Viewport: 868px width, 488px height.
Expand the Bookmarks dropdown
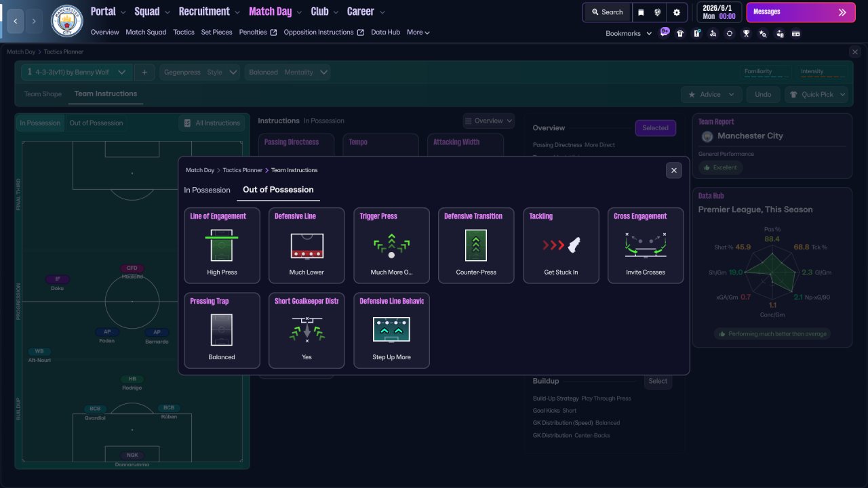(629, 33)
